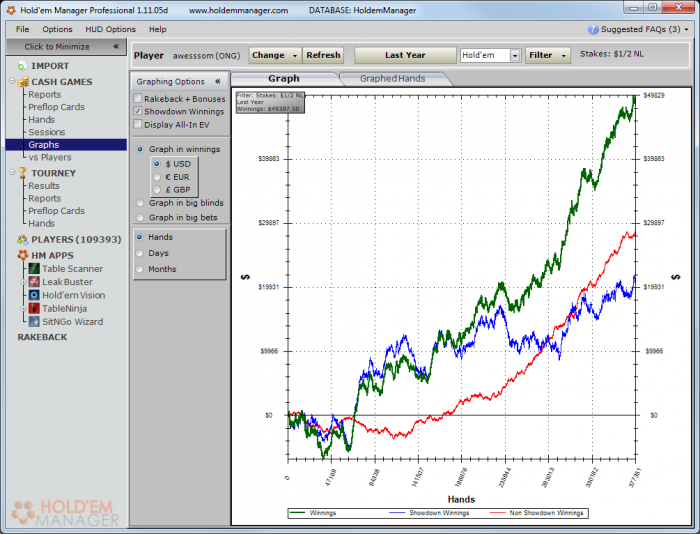Viewport: 700px width, 534px height.
Task: Open the SitNGo Wizard icon
Action: [x=32, y=322]
